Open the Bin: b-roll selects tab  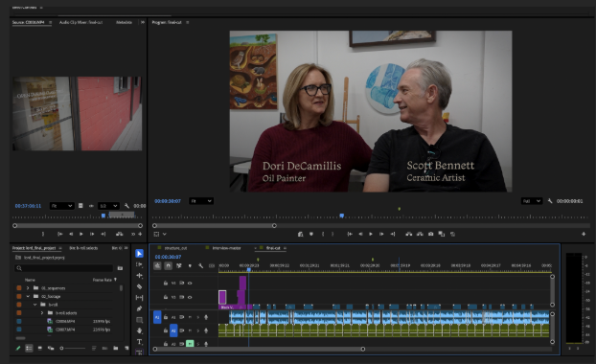pos(83,248)
